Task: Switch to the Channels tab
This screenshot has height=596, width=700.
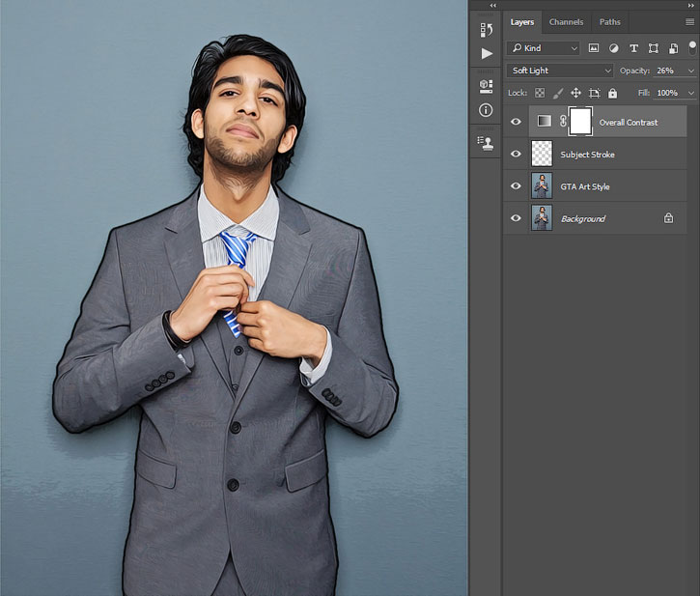Action: click(566, 22)
